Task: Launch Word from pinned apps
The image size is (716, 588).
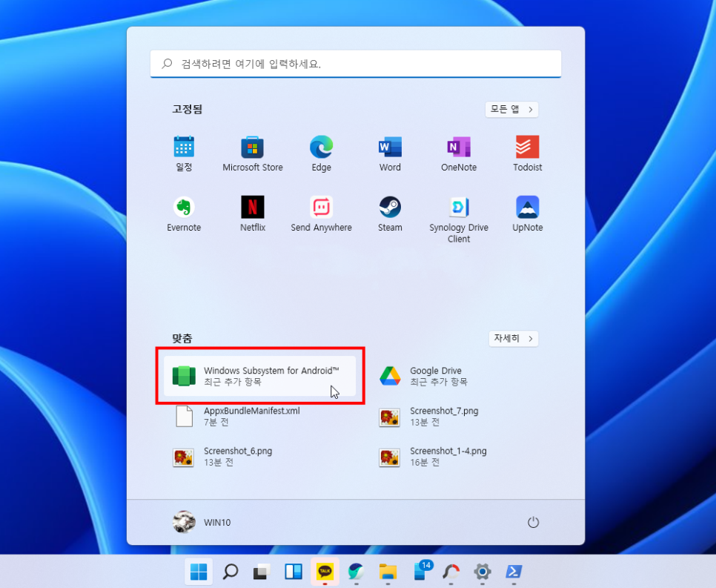Action: click(x=390, y=153)
